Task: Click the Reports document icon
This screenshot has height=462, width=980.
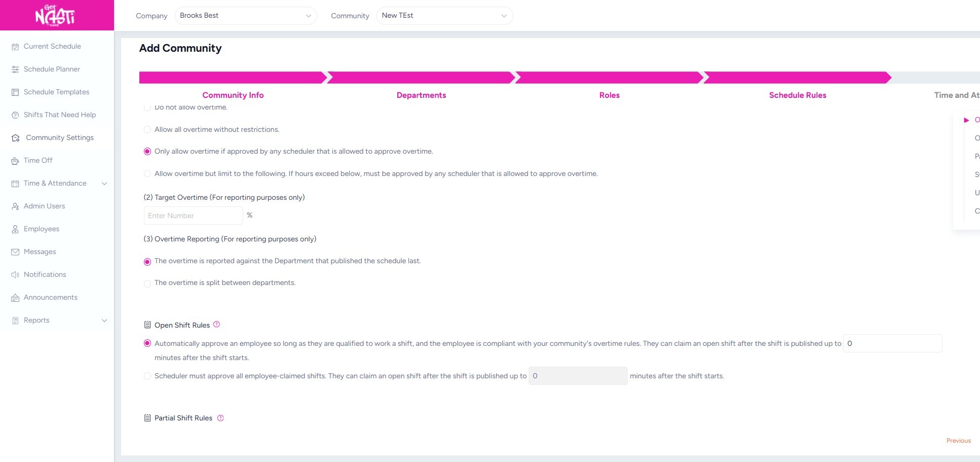Action: pyautogui.click(x=15, y=321)
